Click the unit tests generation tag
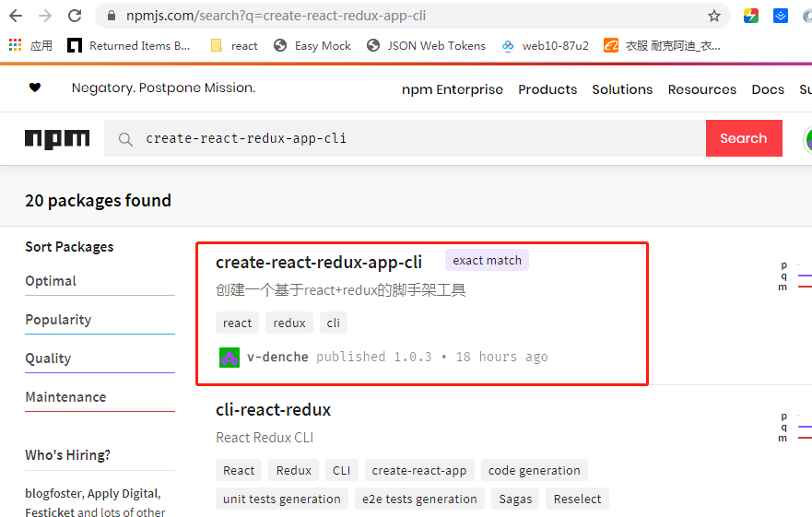 point(282,499)
